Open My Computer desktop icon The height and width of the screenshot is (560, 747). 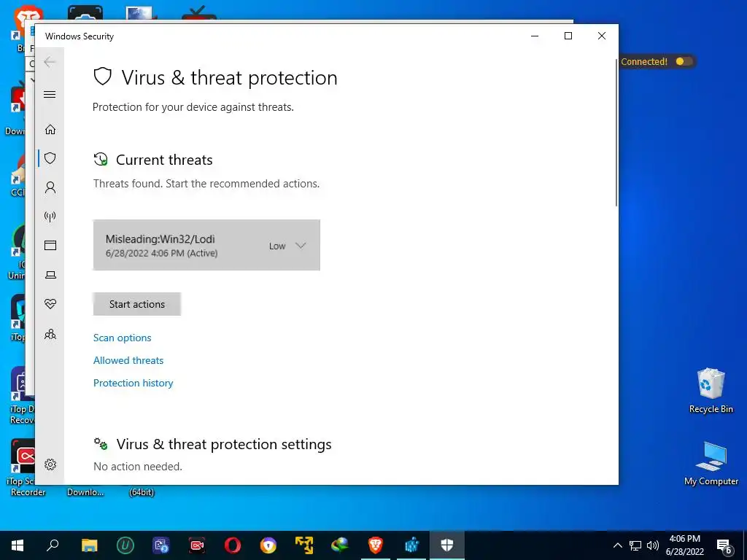point(711,463)
